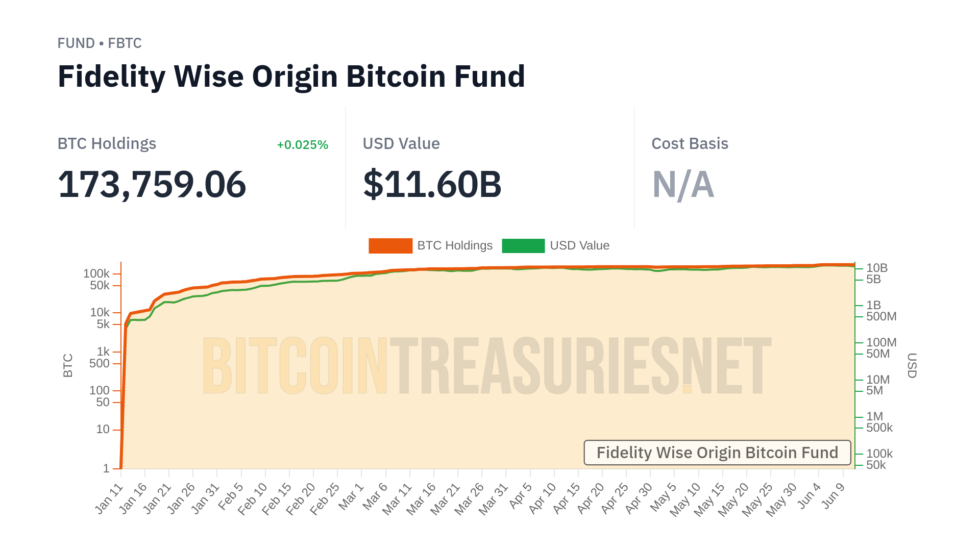Click the $11.60B USD value figure
980x551 pixels.
pos(432,184)
